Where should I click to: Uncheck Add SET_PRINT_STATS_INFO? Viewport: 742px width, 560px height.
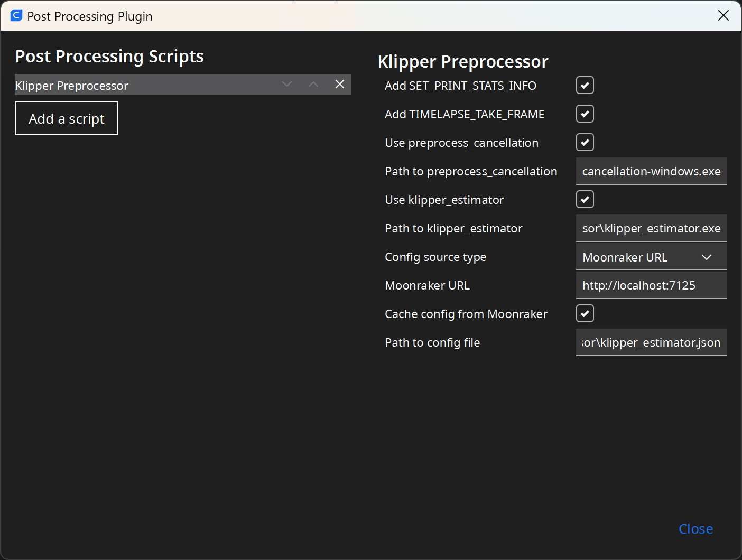[x=585, y=85]
